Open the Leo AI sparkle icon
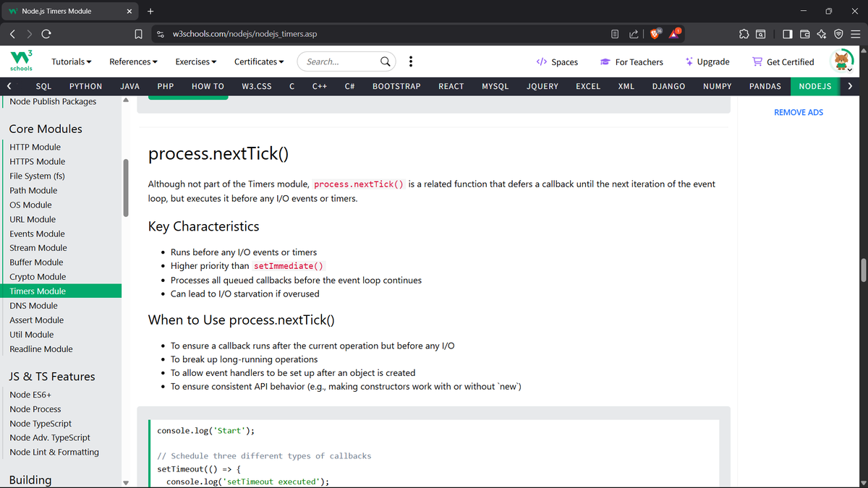 [822, 34]
